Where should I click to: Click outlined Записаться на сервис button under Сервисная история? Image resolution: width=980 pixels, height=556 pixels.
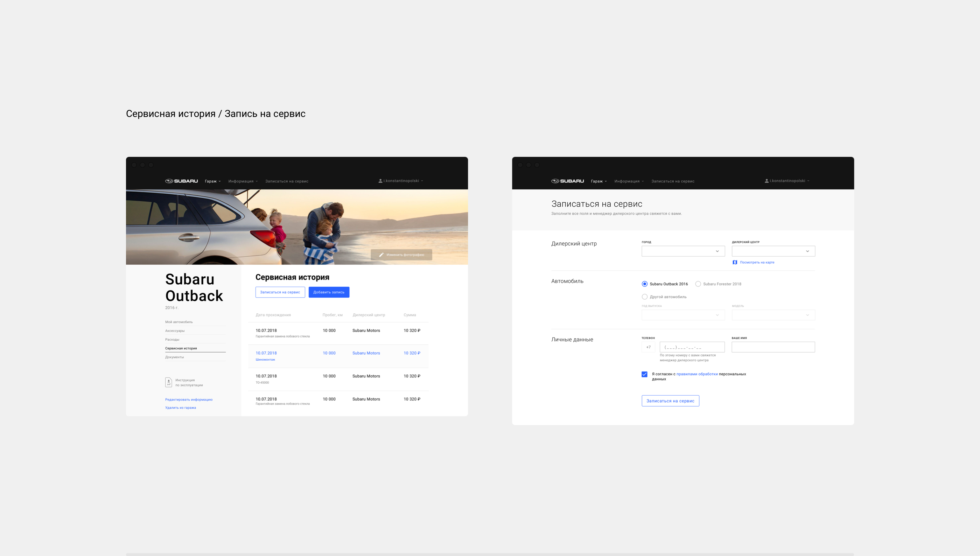(x=280, y=292)
